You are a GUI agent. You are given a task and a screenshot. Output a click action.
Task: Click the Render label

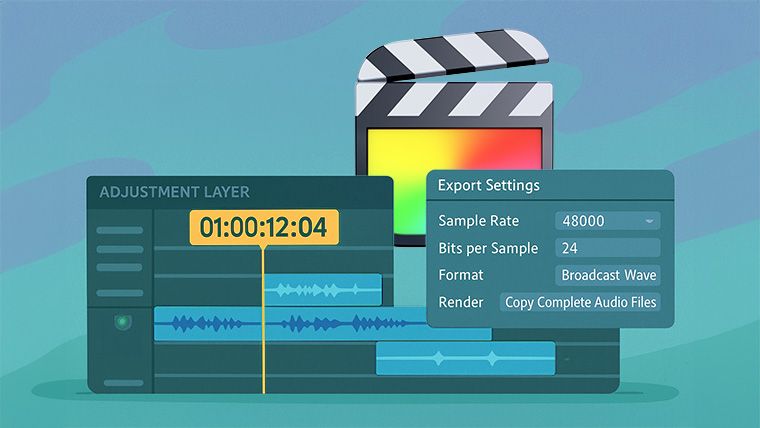[x=461, y=302]
